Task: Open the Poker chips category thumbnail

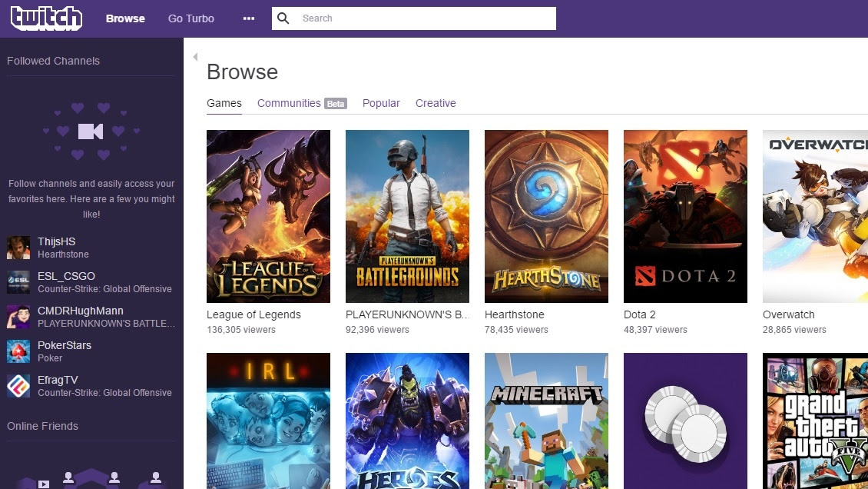Action: tap(685, 421)
